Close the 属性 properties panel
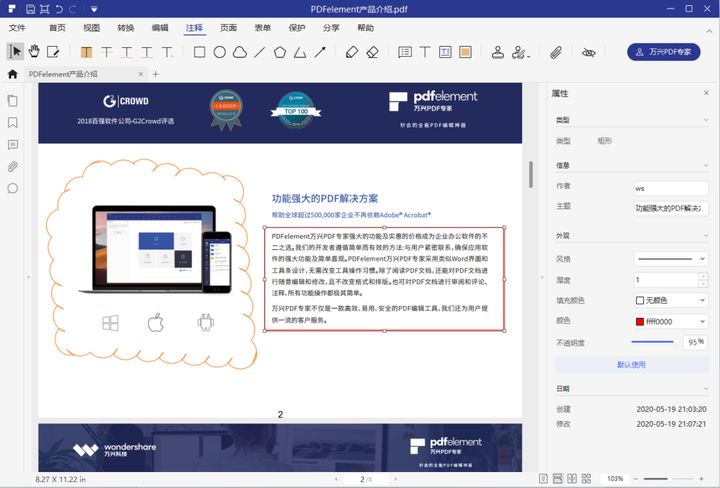The width and height of the screenshot is (720, 488). click(x=706, y=93)
